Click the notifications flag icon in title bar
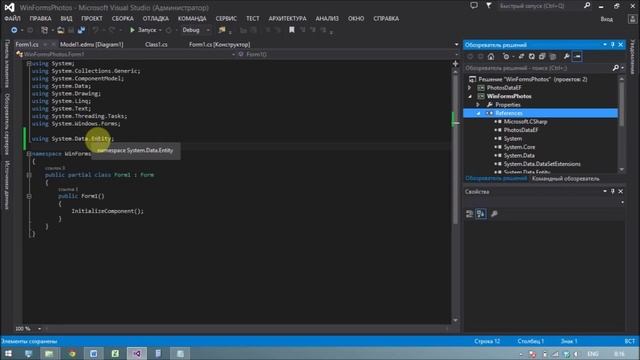Image resolution: width=640 pixels, height=360 pixels. pos(489,6)
